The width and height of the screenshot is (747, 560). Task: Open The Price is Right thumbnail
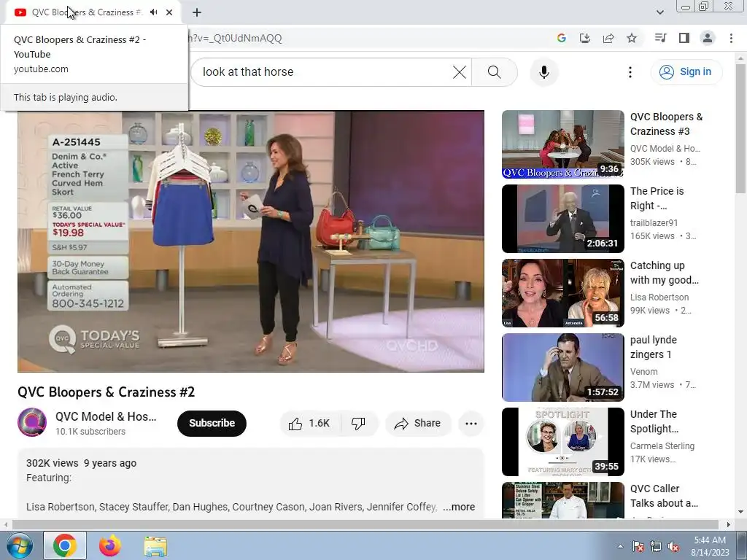tap(562, 219)
